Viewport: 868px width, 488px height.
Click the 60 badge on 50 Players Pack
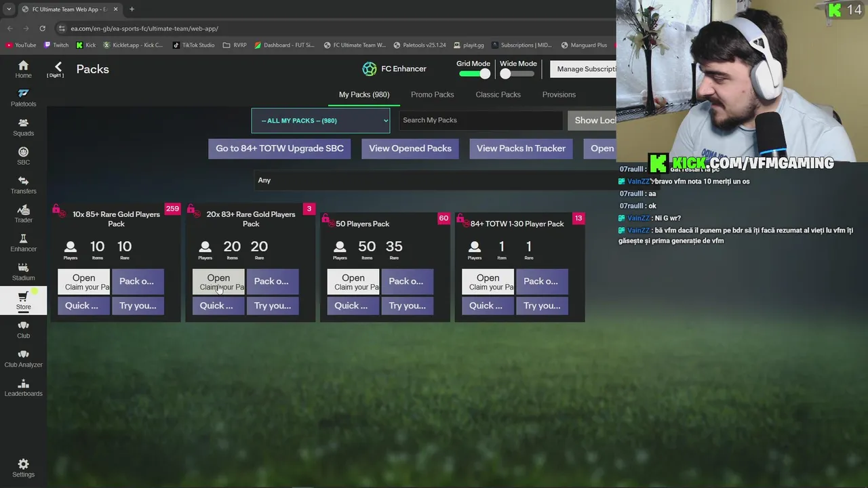pyautogui.click(x=443, y=218)
